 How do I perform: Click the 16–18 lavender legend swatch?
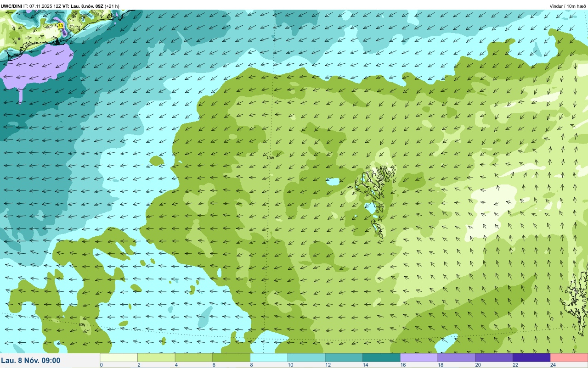pyautogui.click(x=419, y=357)
